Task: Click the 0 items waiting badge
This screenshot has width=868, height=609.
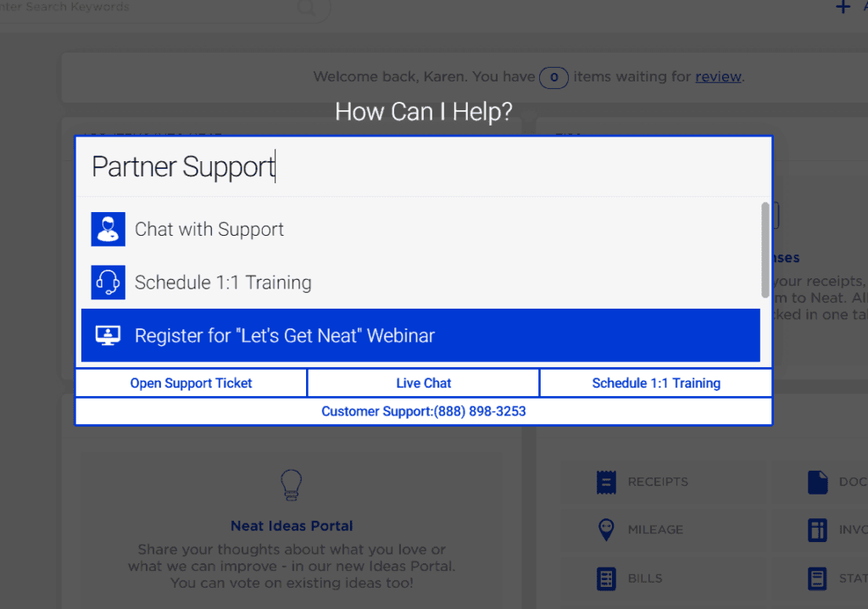Action: tap(554, 77)
